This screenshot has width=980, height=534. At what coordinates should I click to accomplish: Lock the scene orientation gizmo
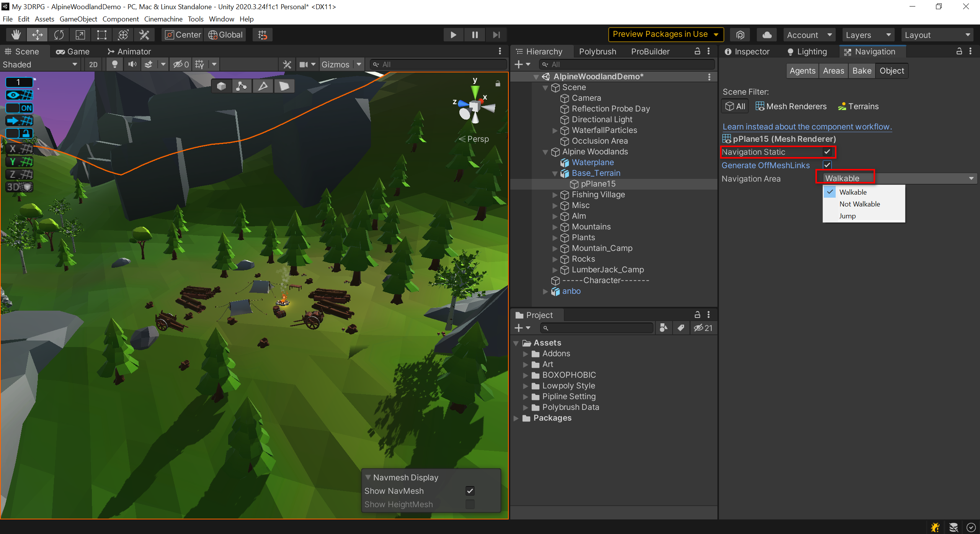(x=498, y=84)
